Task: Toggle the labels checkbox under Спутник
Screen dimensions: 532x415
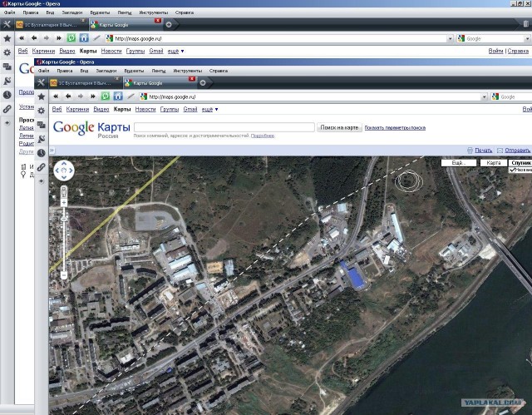Action: click(x=513, y=170)
